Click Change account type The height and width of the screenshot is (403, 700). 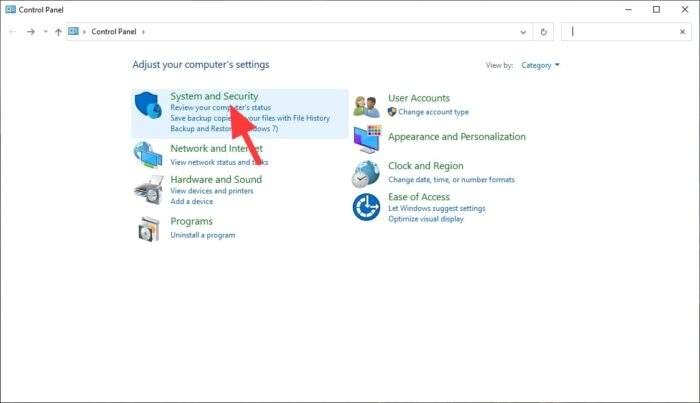pyautogui.click(x=433, y=112)
